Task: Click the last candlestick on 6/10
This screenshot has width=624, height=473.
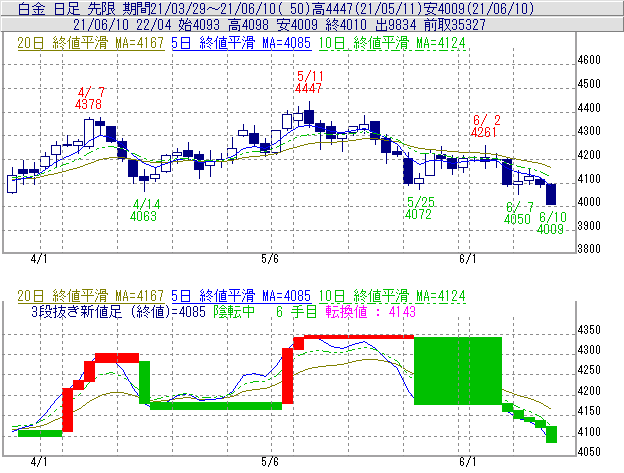Action: click(551, 194)
